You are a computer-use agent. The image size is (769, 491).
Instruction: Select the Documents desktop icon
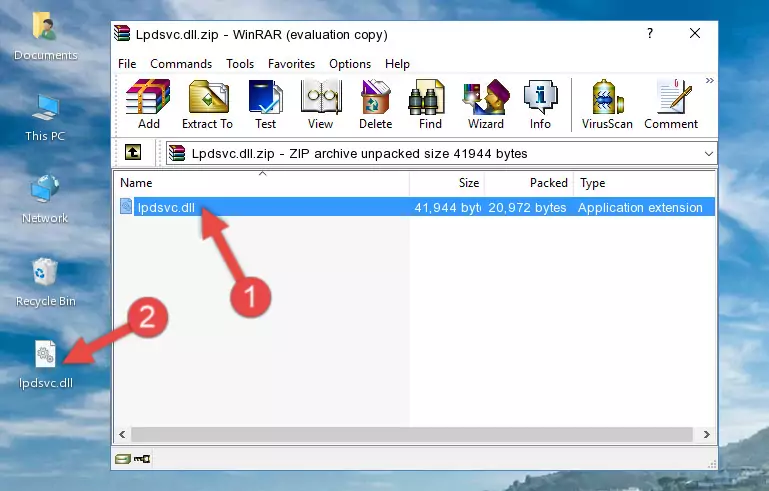[x=46, y=37]
